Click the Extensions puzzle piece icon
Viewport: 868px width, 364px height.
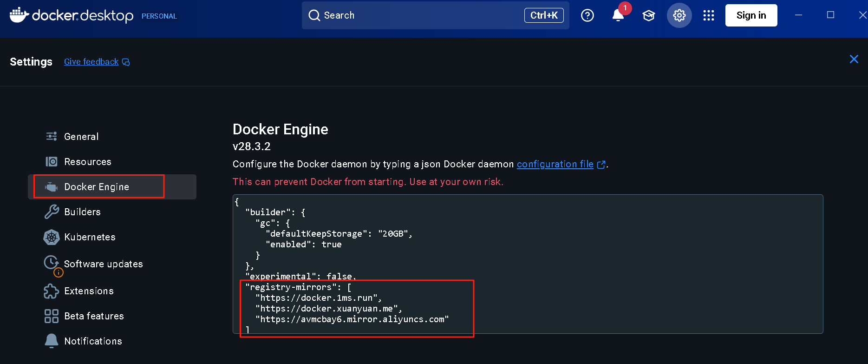[52, 291]
